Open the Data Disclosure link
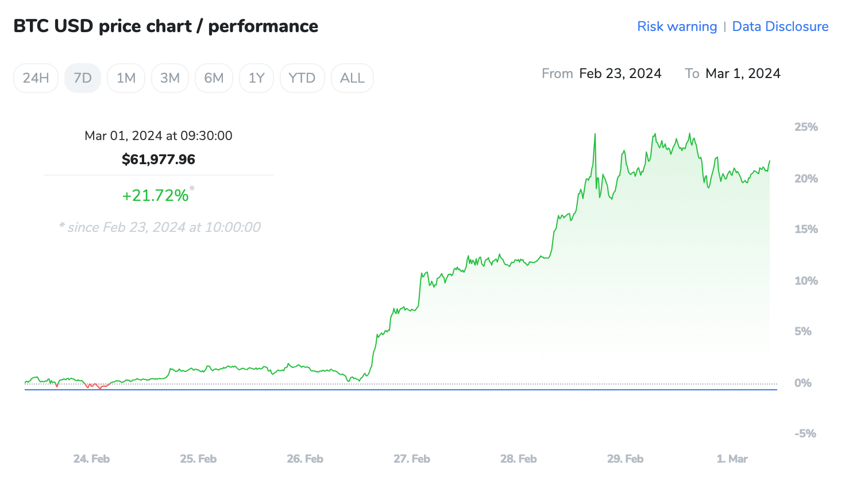 [780, 26]
